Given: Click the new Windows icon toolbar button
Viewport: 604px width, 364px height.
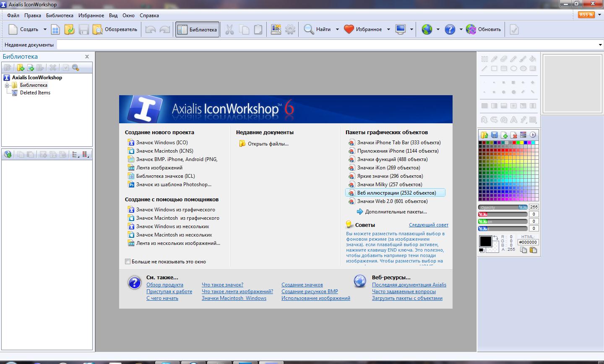Looking at the screenshot, I should pyautogui.click(x=55, y=29).
